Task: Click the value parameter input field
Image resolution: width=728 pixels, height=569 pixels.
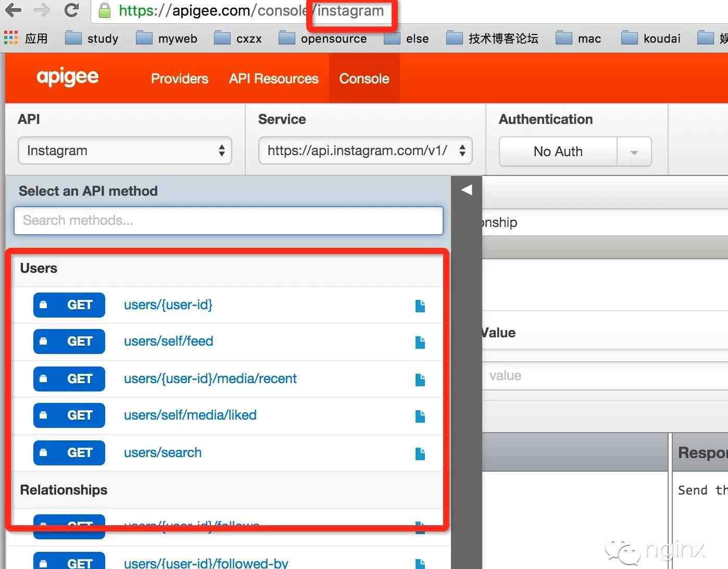Action: point(605,376)
